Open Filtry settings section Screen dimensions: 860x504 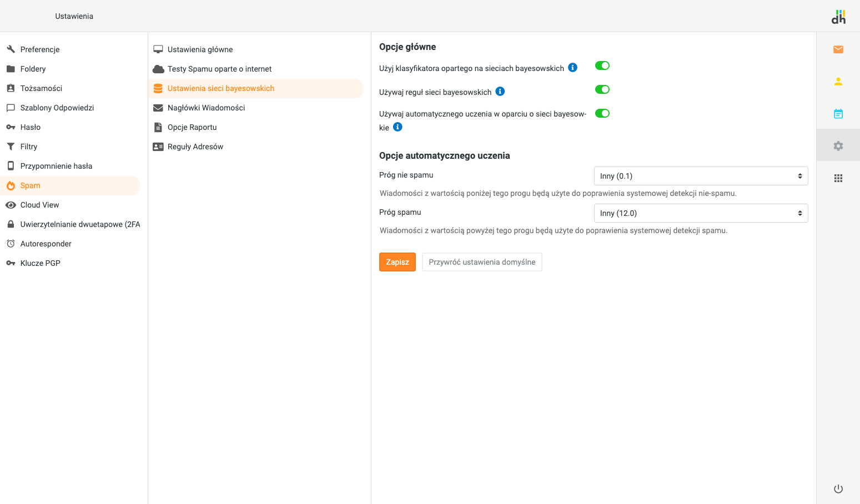pyautogui.click(x=70, y=147)
